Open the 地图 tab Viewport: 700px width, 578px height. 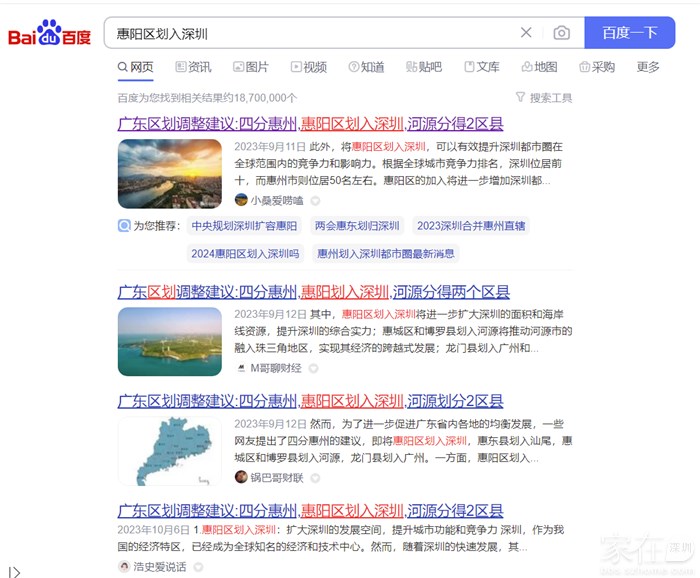point(539,67)
